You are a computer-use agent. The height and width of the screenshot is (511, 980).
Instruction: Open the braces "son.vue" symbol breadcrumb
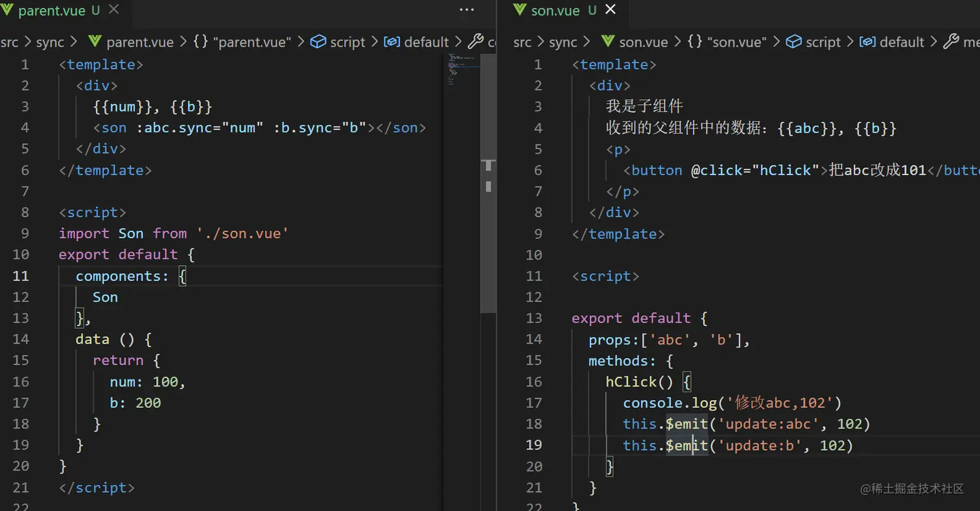click(727, 42)
